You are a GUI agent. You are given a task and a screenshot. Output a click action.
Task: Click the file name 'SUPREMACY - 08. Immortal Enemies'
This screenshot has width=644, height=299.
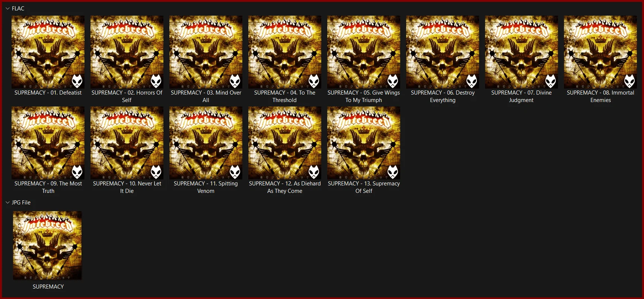coord(600,96)
